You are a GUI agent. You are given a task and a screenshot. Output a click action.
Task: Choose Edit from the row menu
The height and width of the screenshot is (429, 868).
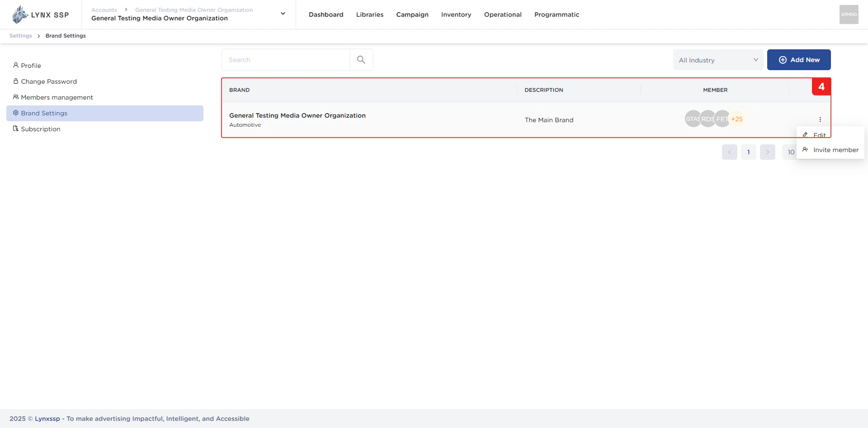tap(830, 135)
